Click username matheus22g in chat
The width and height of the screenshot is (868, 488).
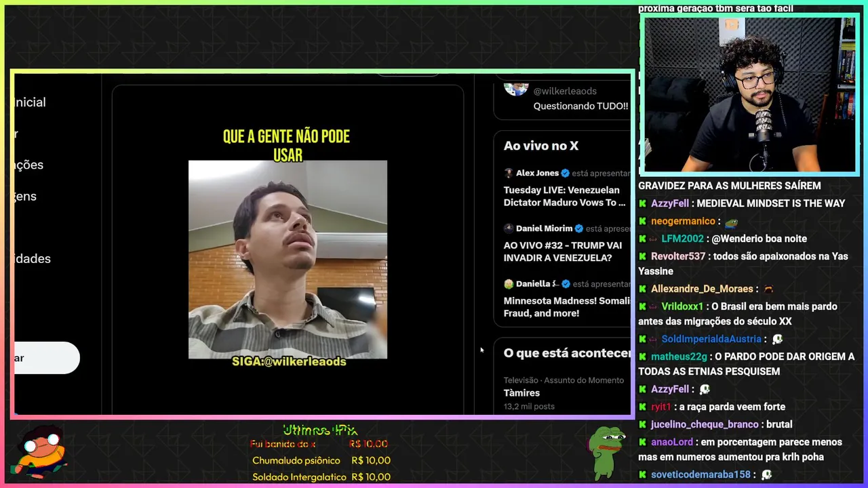(x=679, y=357)
